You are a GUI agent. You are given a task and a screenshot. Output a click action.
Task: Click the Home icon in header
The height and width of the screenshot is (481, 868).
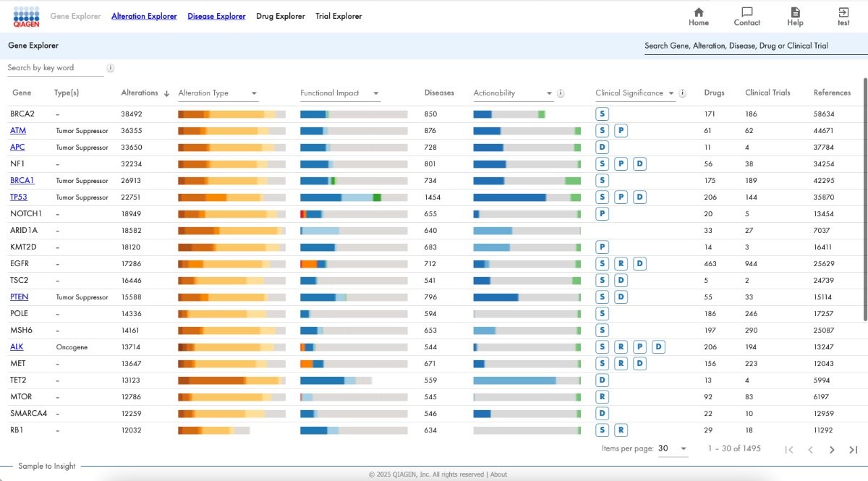[x=698, y=12]
